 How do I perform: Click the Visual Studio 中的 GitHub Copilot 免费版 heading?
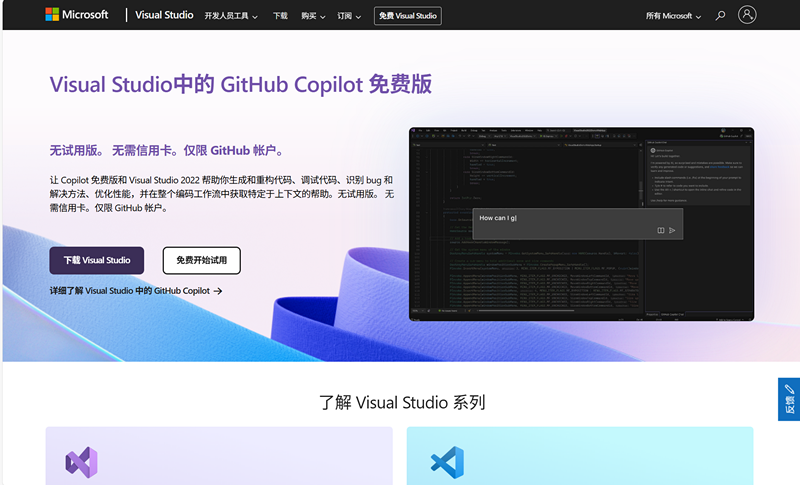click(x=241, y=84)
